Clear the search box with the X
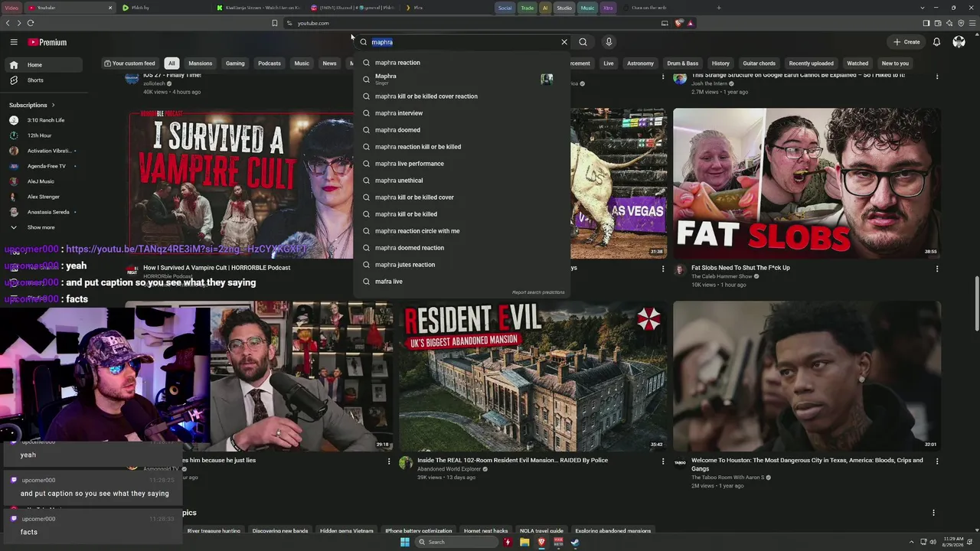The width and height of the screenshot is (980, 551). point(564,42)
